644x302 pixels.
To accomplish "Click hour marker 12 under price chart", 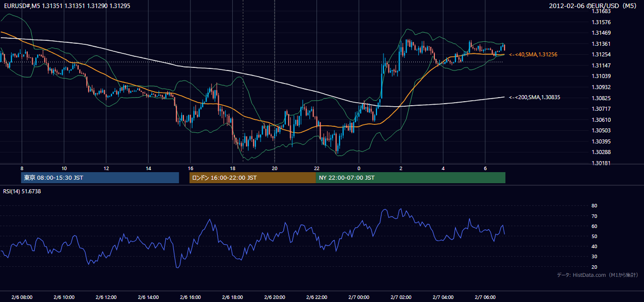I will (106, 168).
